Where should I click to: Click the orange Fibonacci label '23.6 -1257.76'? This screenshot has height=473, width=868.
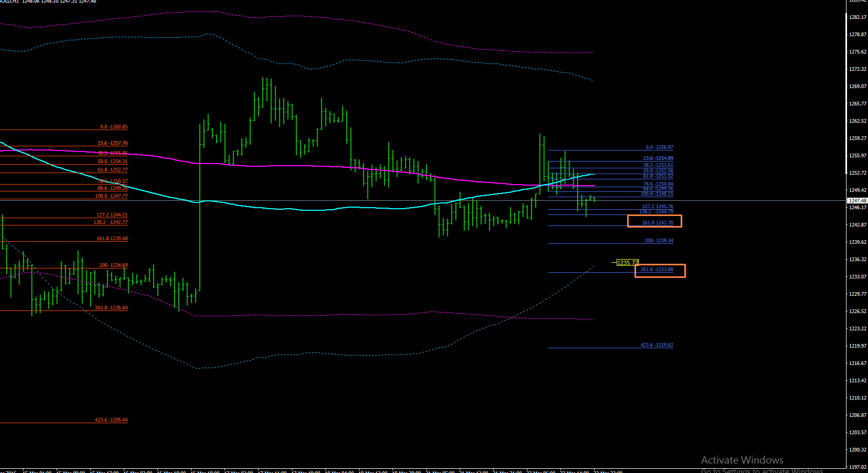tap(112, 143)
